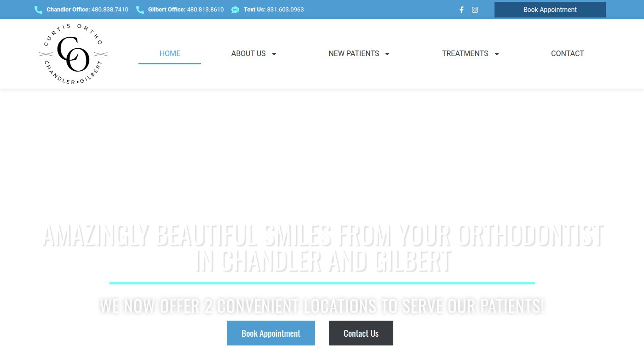
Task: Go to the CONTACT page
Action: [567, 53]
